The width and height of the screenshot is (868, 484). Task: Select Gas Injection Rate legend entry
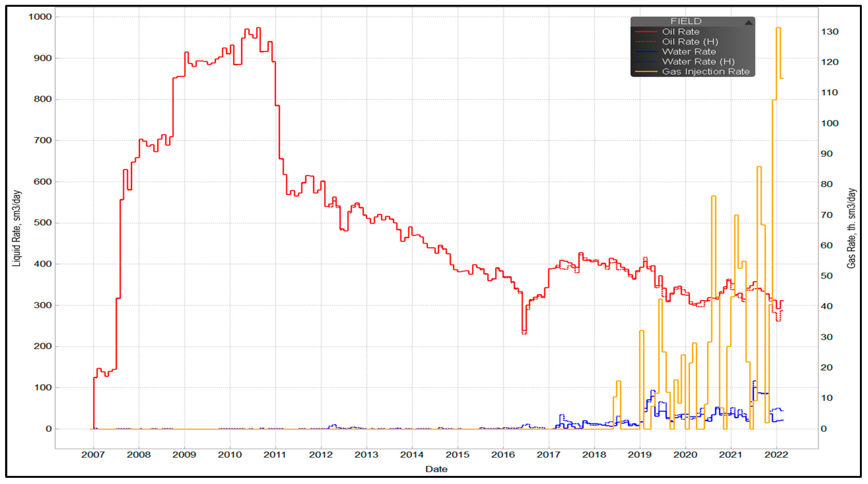(x=706, y=72)
